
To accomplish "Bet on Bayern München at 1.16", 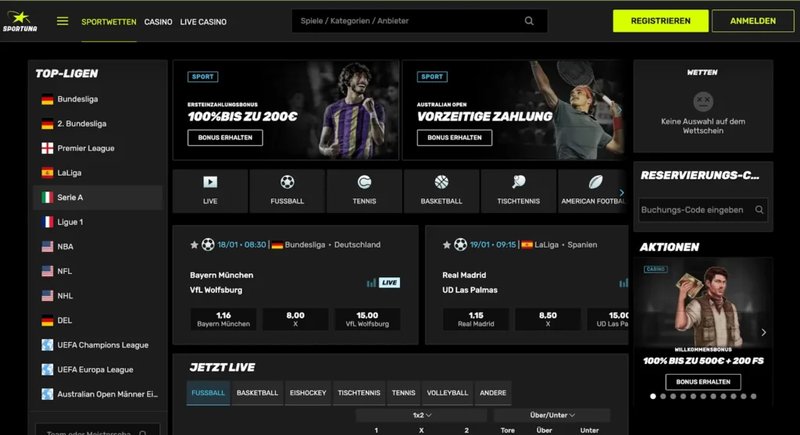I will (x=223, y=319).
